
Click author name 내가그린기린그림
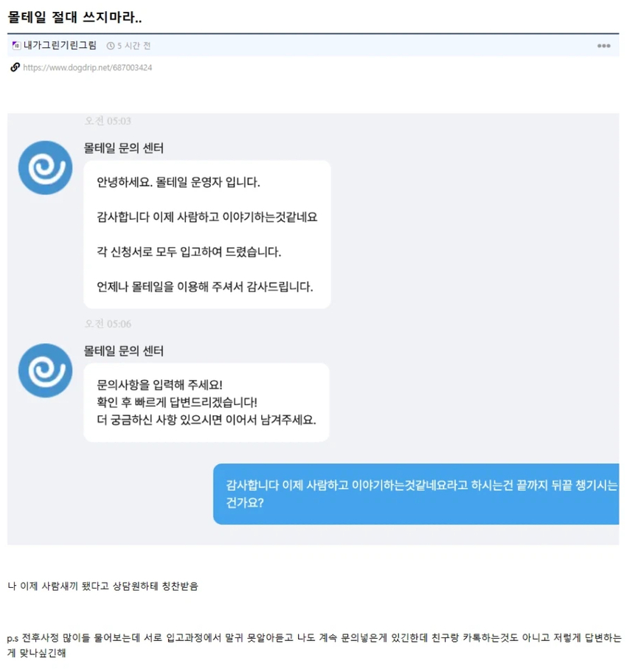click(60, 46)
